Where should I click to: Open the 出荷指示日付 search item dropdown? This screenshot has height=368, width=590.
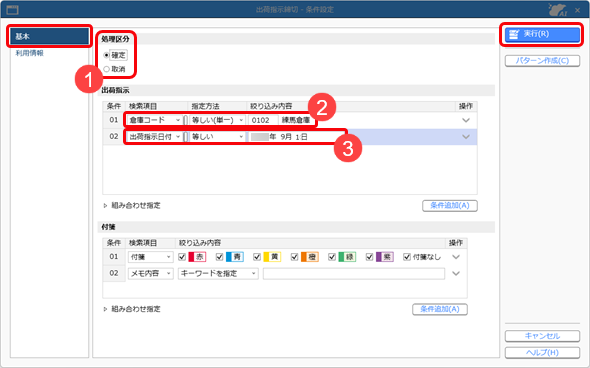coord(155,137)
